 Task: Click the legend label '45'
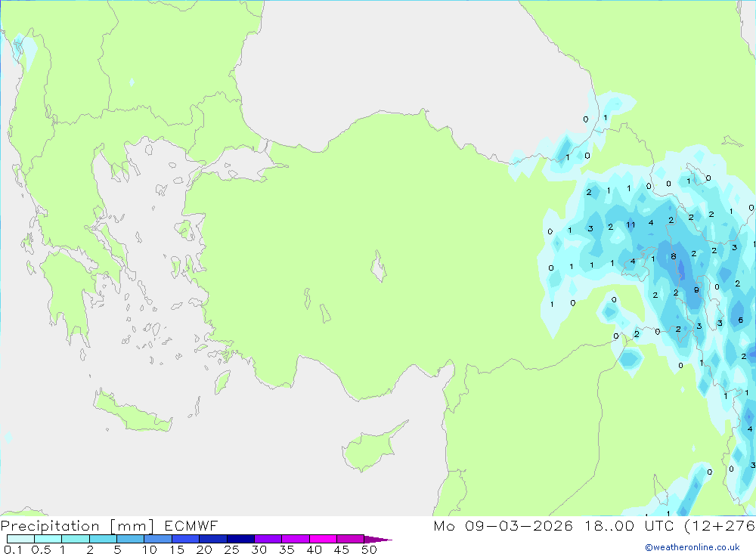(342, 549)
